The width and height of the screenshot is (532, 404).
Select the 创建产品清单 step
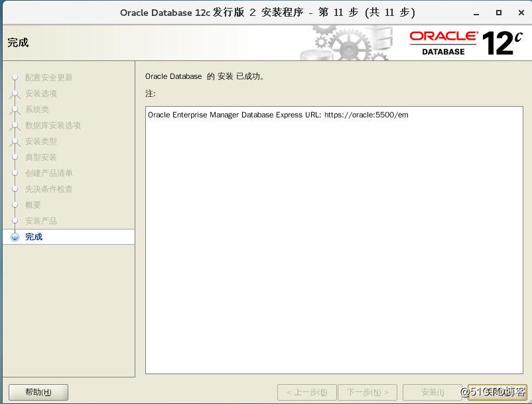click(x=49, y=173)
